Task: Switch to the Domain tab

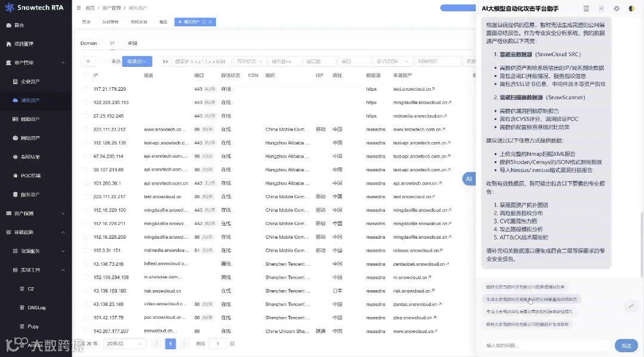Action: pos(89,43)
